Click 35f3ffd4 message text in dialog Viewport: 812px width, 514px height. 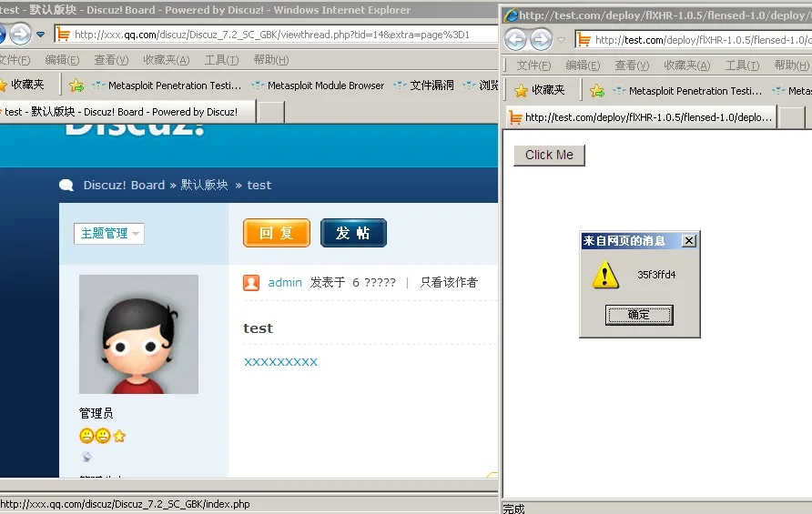tap(656, 275)
